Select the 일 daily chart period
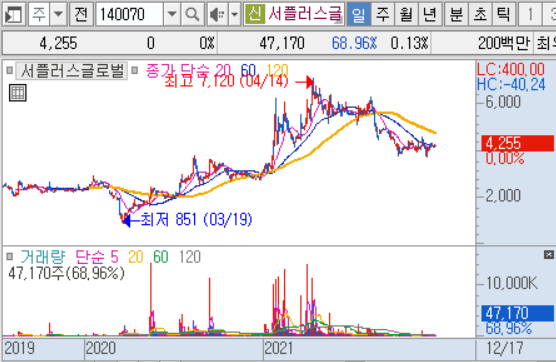Image resolution: width=556 pixels, height=362 pixels. pos(358,14)
